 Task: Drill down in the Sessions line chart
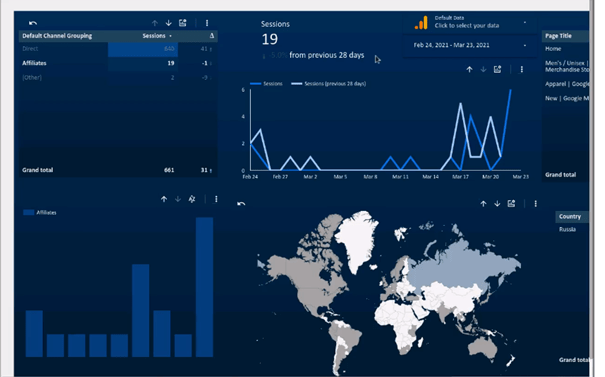coord(483,69)
